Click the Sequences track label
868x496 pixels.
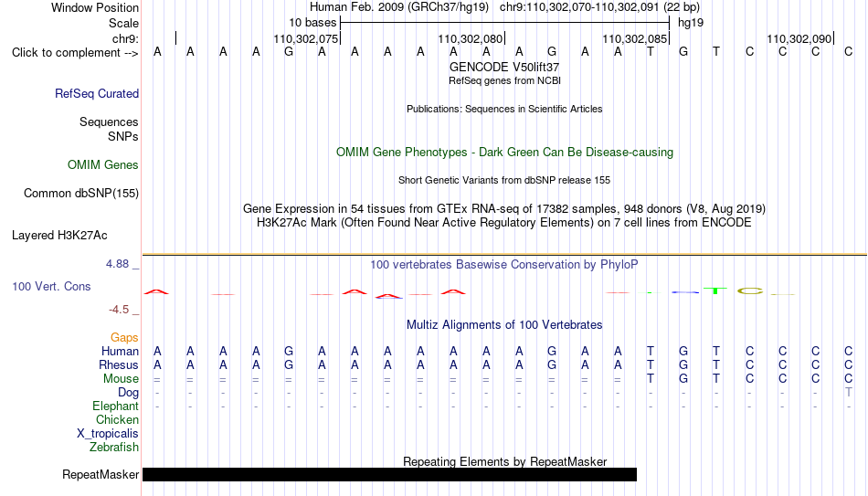coord(109,121)
